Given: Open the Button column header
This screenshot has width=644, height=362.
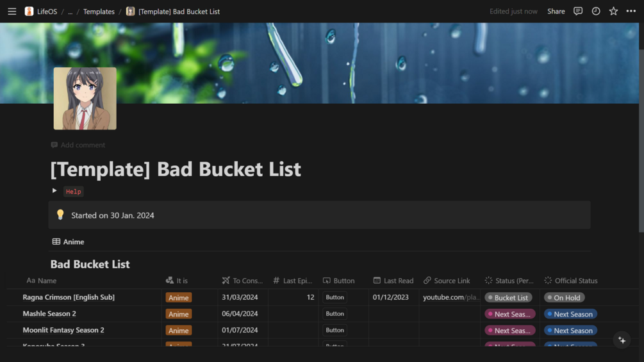Looking at the screenshot, I should click(x=339, y=281).
